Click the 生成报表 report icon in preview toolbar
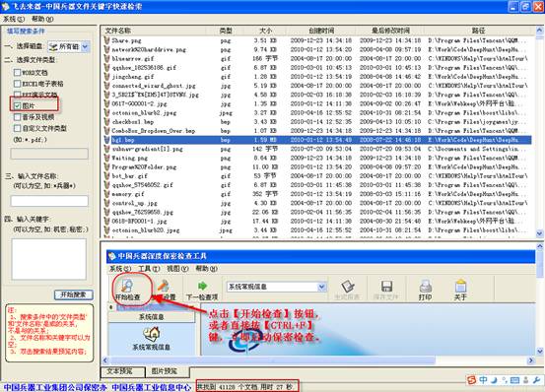The height and width of the screenshot is (392, 545). click(x=347, y=287)
